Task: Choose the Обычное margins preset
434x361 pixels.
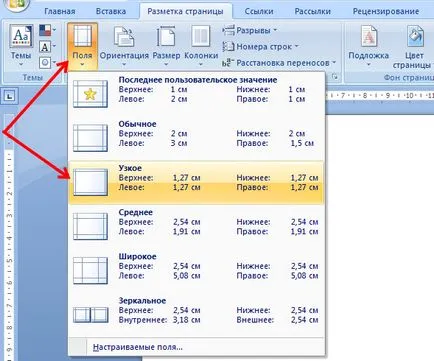Action: (197, 138)
